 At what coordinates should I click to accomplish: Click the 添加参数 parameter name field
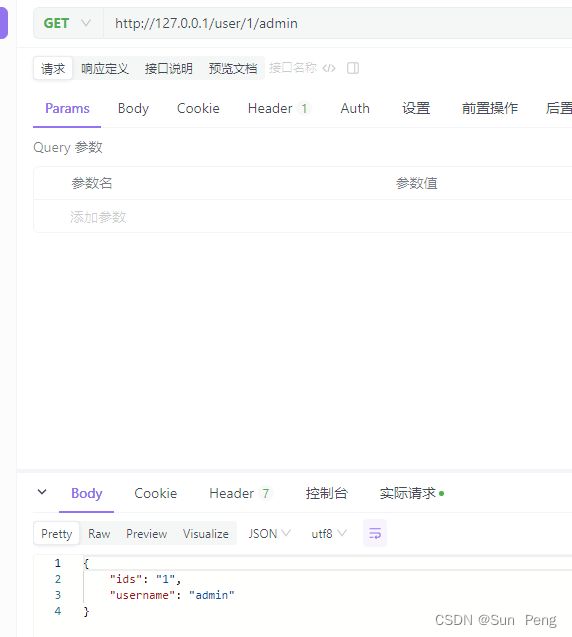(x=98, y=217)
